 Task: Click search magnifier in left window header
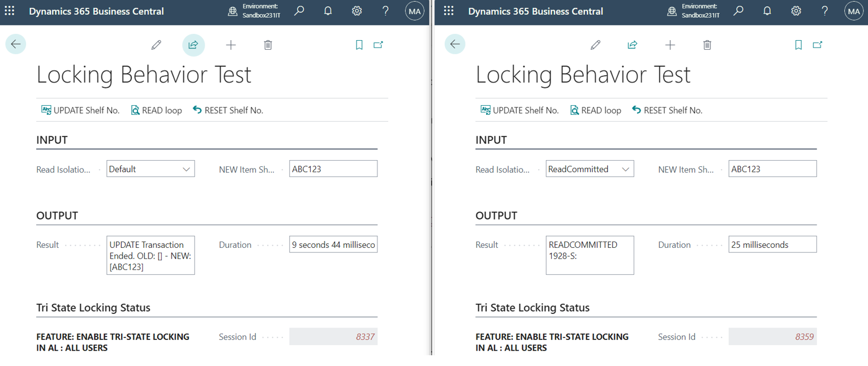pos(299,11)
